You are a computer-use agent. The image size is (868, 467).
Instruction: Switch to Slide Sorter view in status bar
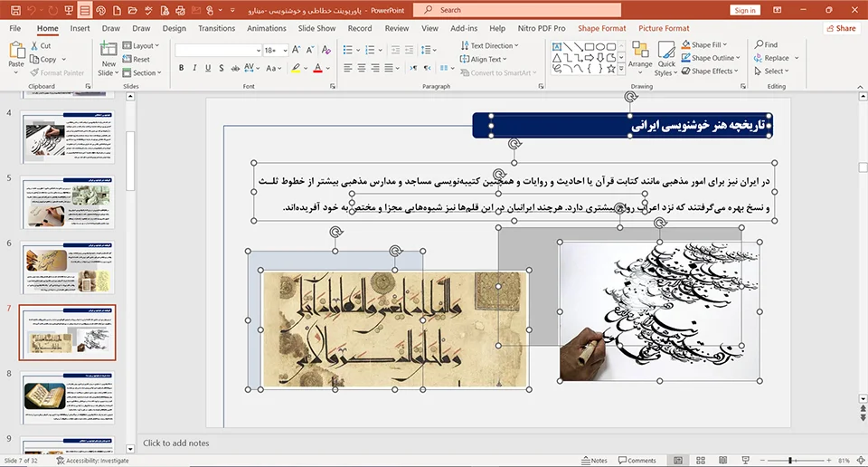coord(700,461)
